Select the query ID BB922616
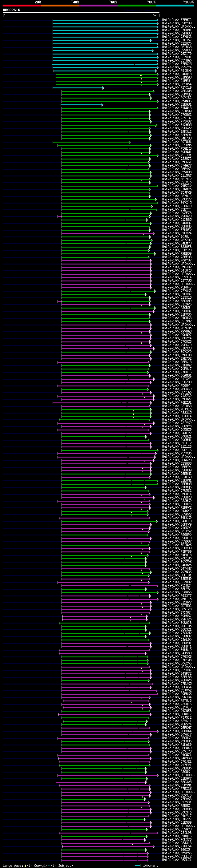Screen dimensions: 197x868 click(11, 10)
